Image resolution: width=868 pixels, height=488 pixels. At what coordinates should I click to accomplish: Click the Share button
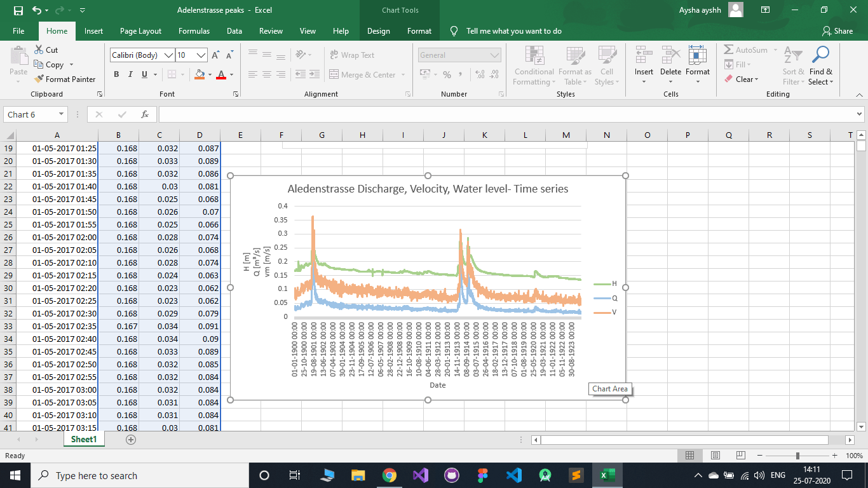coord(837,30)
